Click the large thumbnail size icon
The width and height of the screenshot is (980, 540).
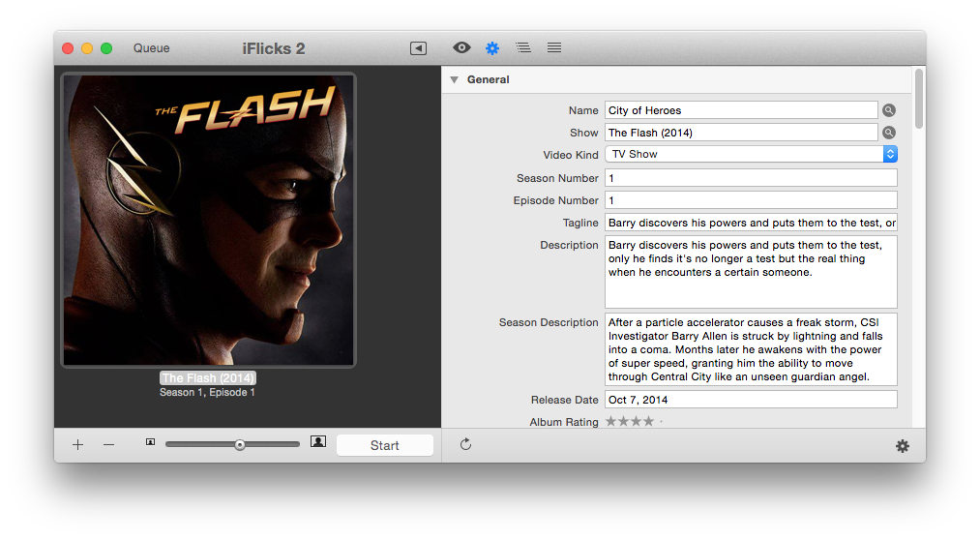coord(318,442)
